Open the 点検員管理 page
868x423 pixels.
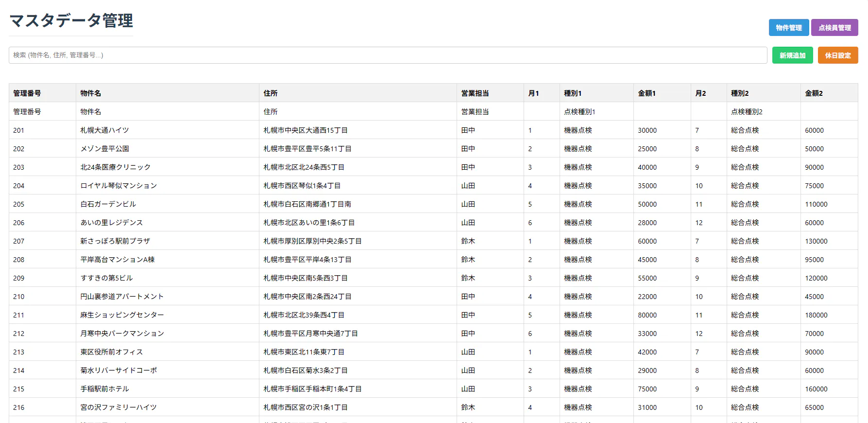click(x=834, y=28)
